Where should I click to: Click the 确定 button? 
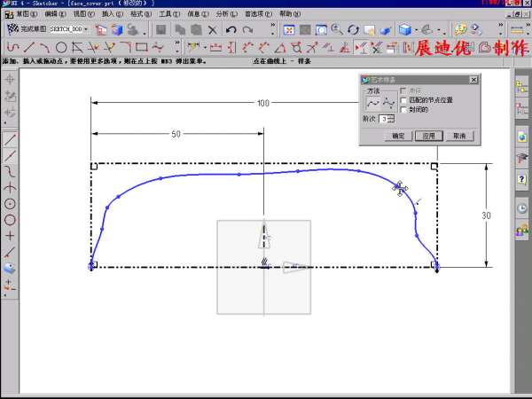(398, 136)
